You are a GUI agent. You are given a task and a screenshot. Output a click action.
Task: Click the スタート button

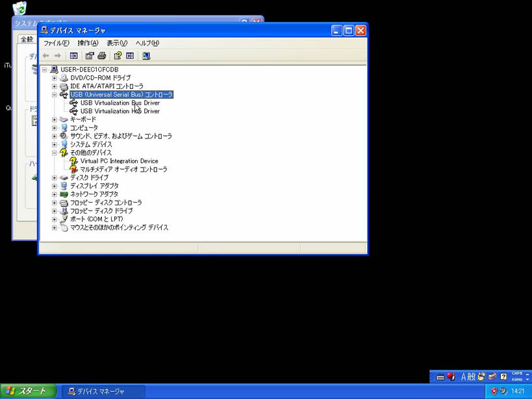point(28,391)
